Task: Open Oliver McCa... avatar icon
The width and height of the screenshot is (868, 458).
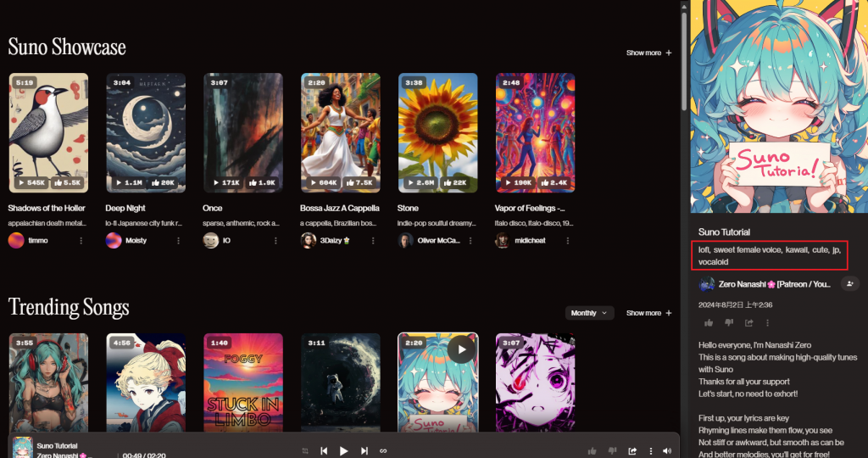Action: [406, 240]
